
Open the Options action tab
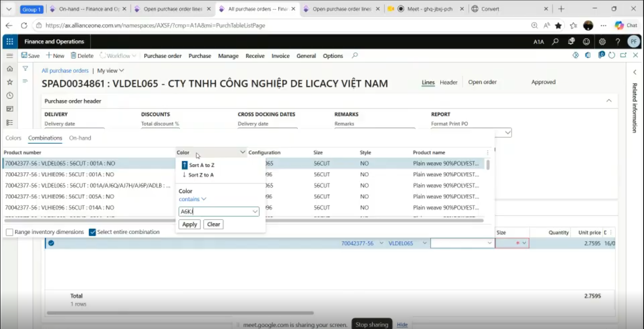(333, 56)
